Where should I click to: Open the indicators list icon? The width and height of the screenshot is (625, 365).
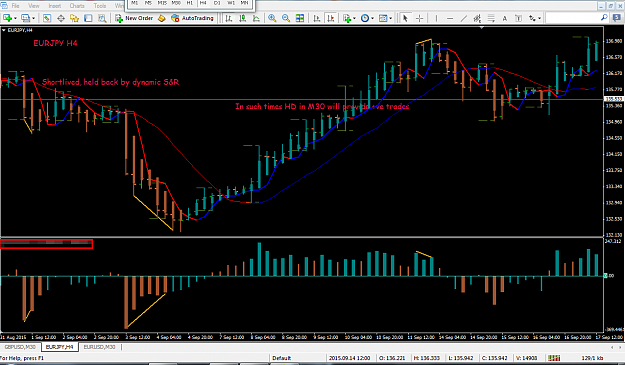click(x=348, y=18)
